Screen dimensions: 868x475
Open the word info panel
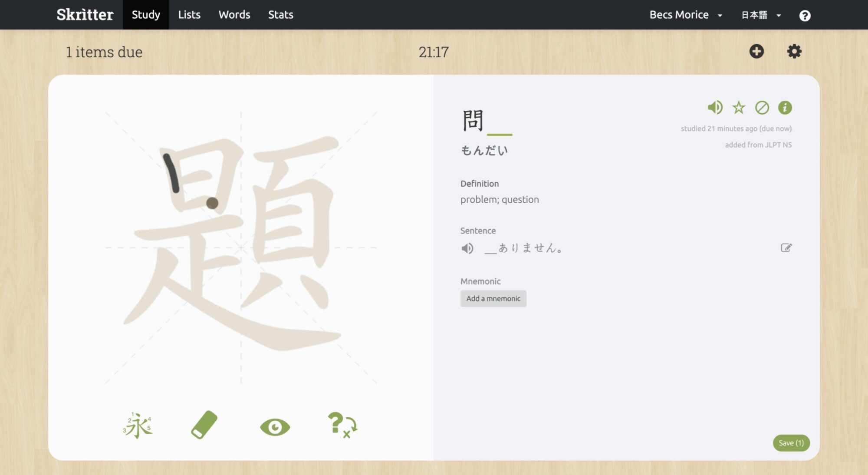click(x=785, y=107)
